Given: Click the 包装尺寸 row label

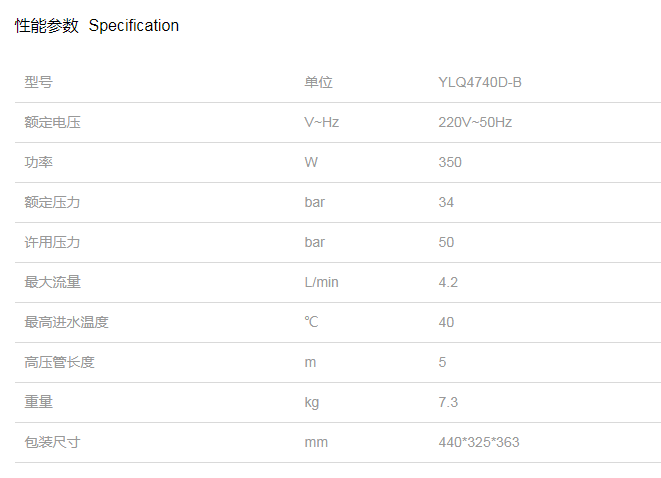Looking at the screenshot, I should (52, 442).
